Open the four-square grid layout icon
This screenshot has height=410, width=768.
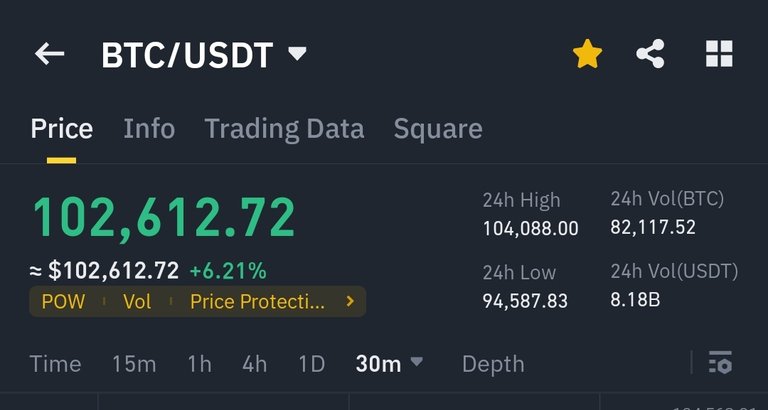pos(719,54)
